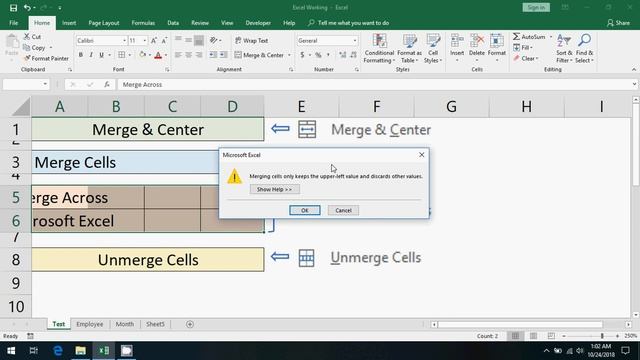Click the Sign in button
This screenshot has width=640, height=360.
coord(536,7)
